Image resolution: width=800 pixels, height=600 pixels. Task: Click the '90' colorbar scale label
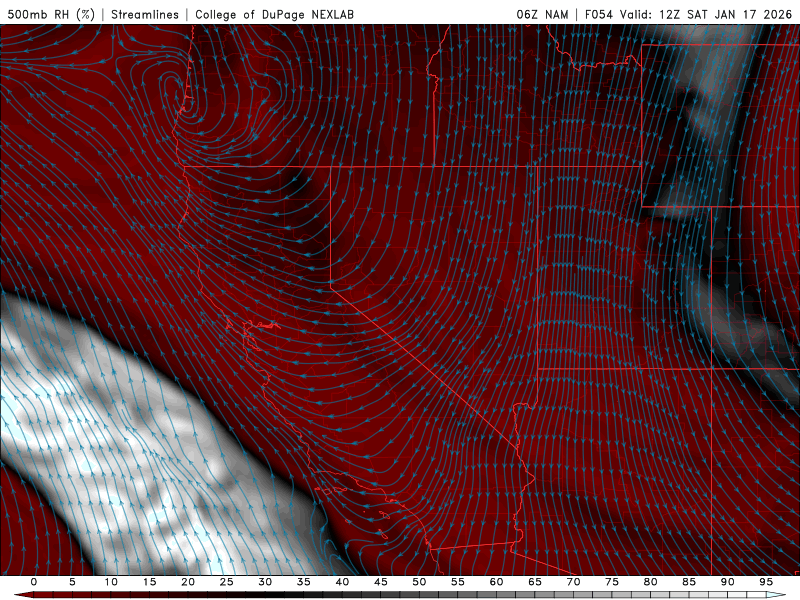pyautogui.click(x=727, y=582)
